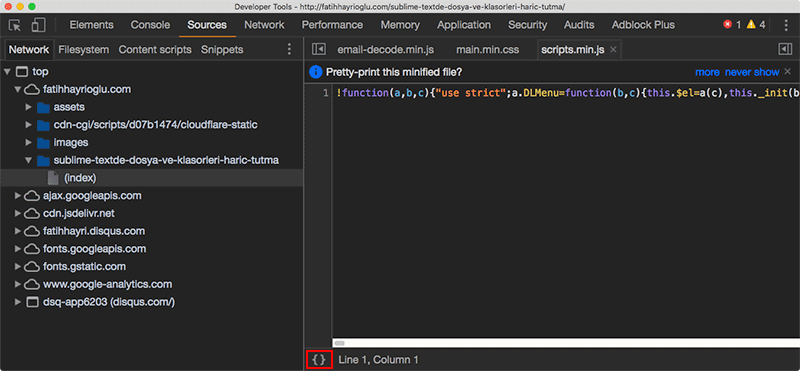Viewport: 800px width, 371px height.
Task: Expand the assets folder
Action: coord(29,107)
